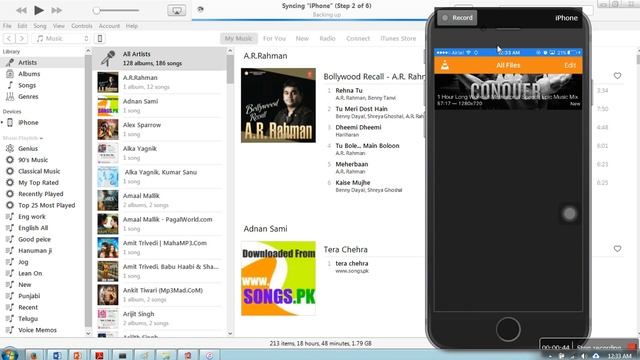Open the File menu
The width and height of the screenshot is (640, 360).
[x=7, y=26]
